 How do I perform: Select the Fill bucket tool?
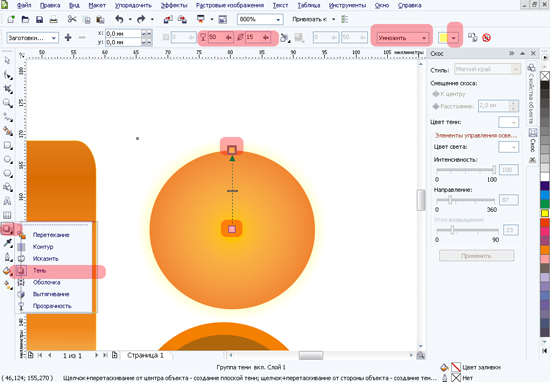coord(7,271)
